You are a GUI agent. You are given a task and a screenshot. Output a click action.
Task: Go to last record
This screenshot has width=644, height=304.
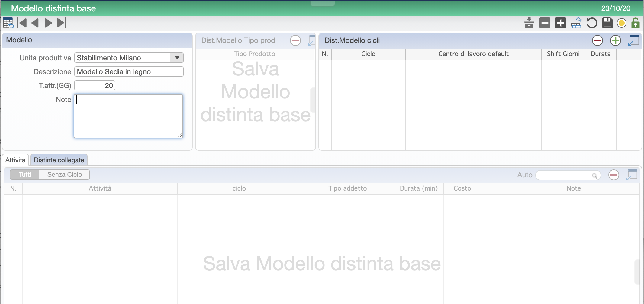62,23
